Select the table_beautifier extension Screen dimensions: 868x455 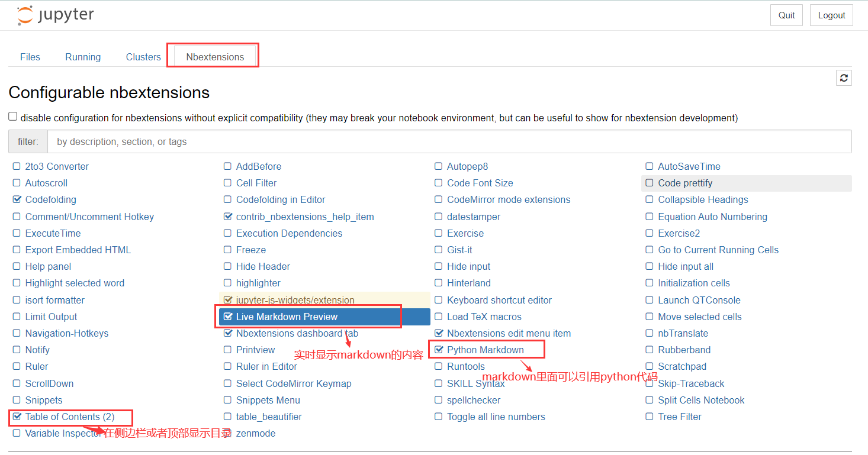(x=269, y=417)
